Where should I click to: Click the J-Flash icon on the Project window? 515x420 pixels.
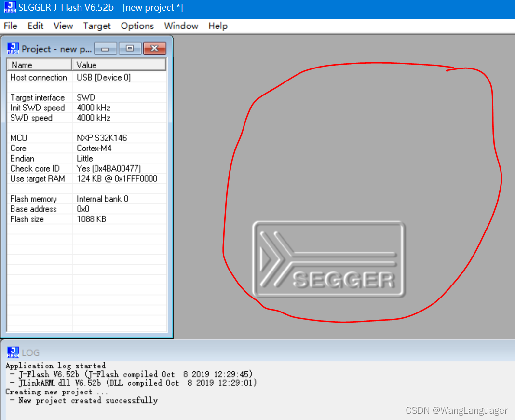(x=13, y=48)
